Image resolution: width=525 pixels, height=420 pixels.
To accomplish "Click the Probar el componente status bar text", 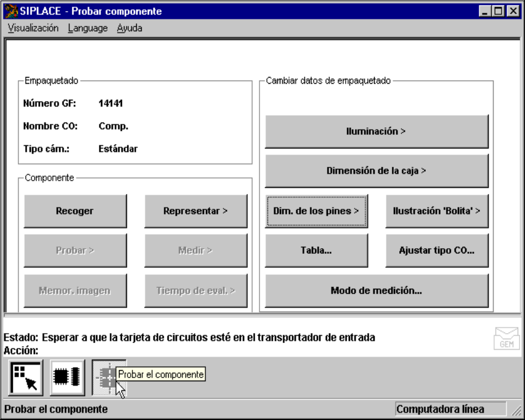I will click(56, 410).
